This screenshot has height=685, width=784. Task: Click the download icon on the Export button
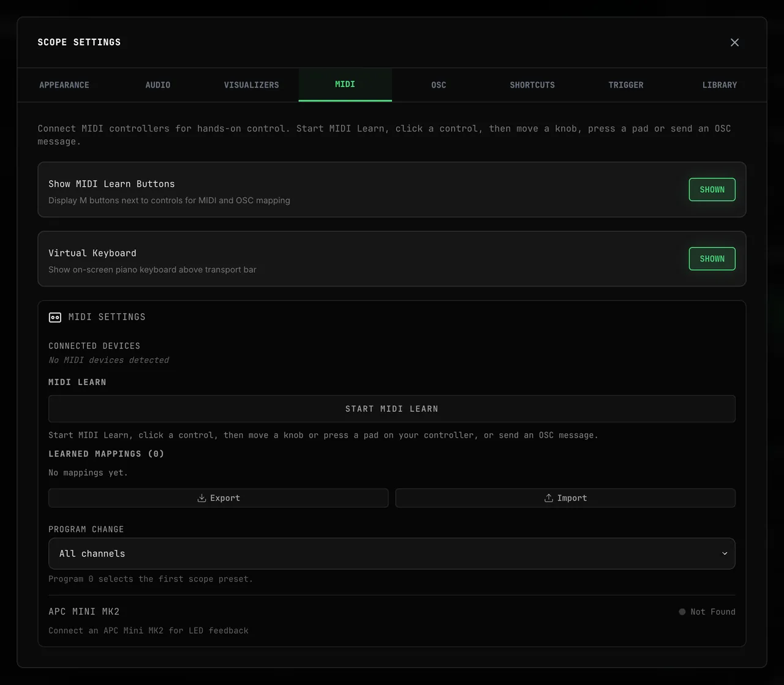(x=202, y=498)
